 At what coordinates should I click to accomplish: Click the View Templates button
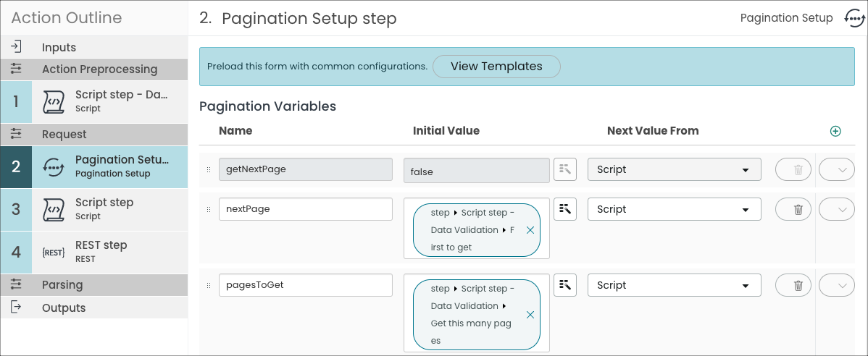pos(496,67)
